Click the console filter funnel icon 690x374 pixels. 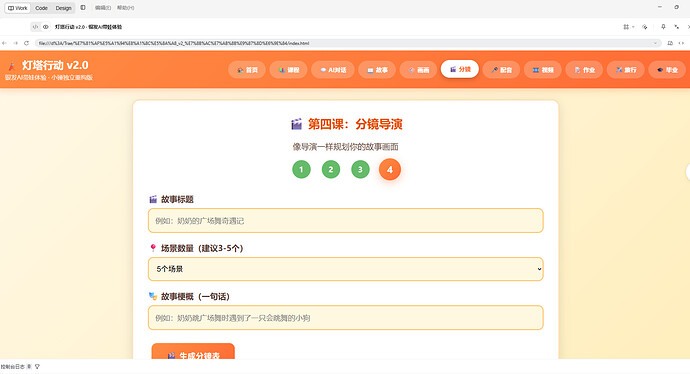click(37, 367)
